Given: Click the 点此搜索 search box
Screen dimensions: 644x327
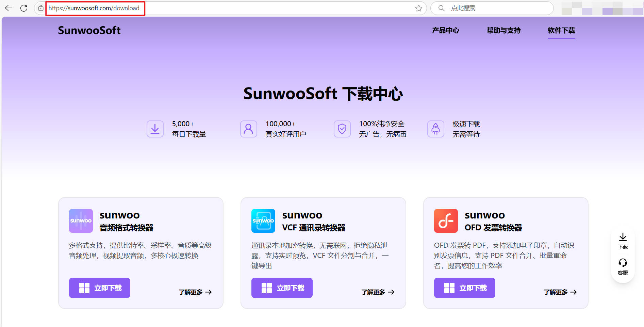Looking at the screenshot, I should point(492,8).
